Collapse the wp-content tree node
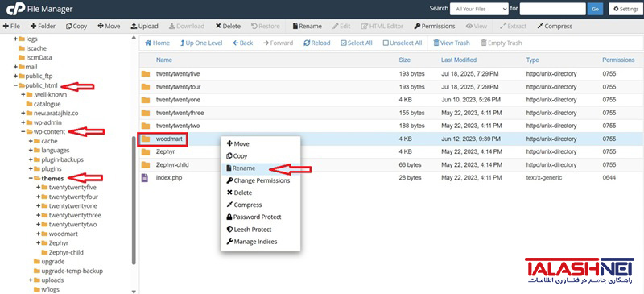This screenshot has width=644, height=294. 23,131
